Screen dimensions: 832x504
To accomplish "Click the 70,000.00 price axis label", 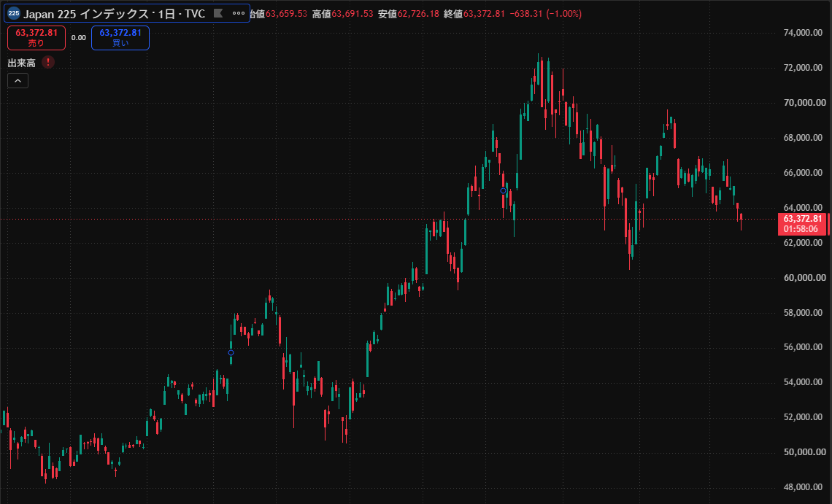I will [x=804, y=103].
